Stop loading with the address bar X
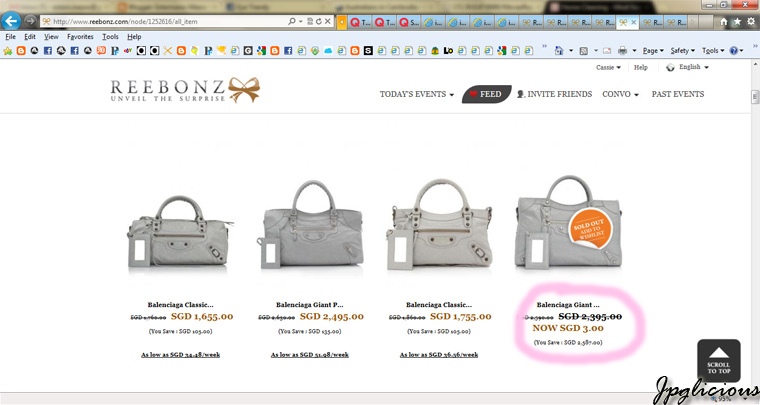This screenshot has width=760, height=405. [328, 21]
